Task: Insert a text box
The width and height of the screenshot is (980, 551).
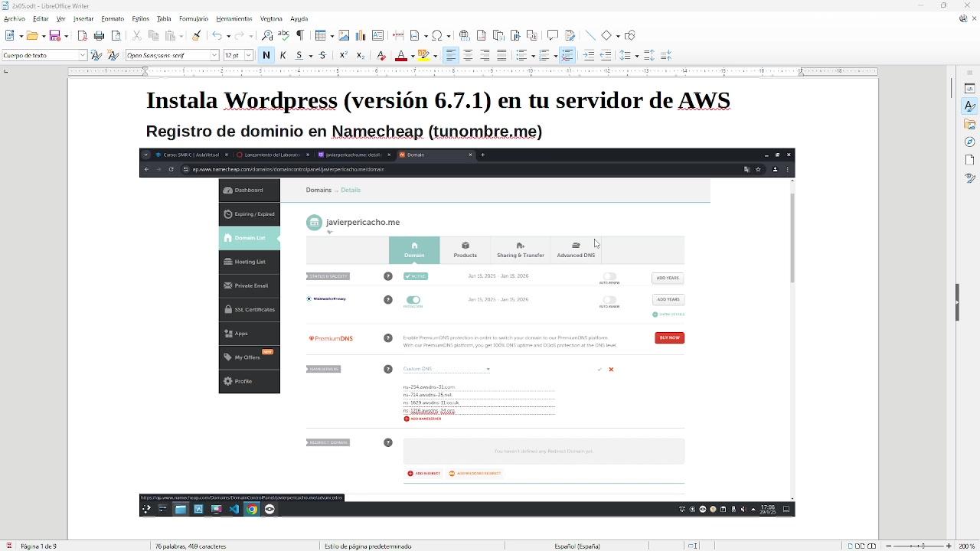Action: (377, 35)
